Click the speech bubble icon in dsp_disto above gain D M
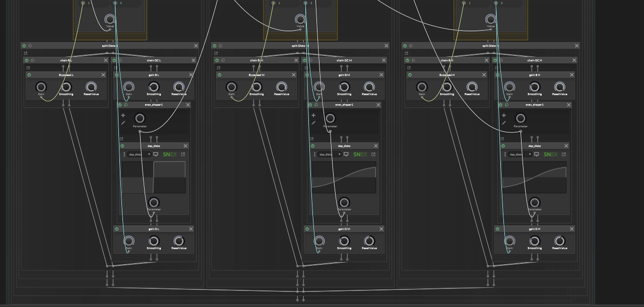 pos(346,155)
